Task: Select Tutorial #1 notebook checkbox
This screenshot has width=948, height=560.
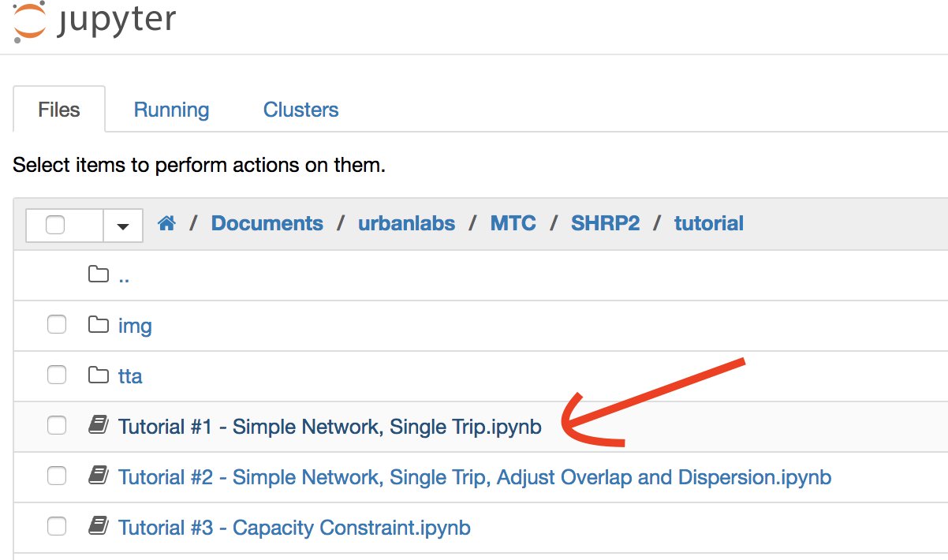Action: [x=57, y=426]
